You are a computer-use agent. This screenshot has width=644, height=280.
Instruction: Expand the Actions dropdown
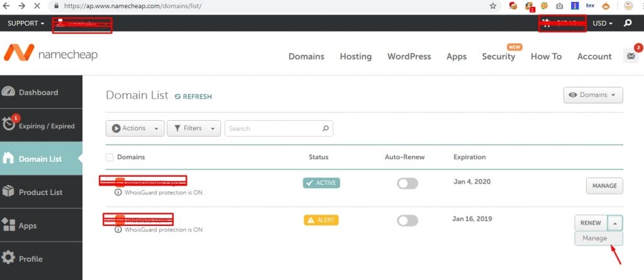[x=135, y=128]
